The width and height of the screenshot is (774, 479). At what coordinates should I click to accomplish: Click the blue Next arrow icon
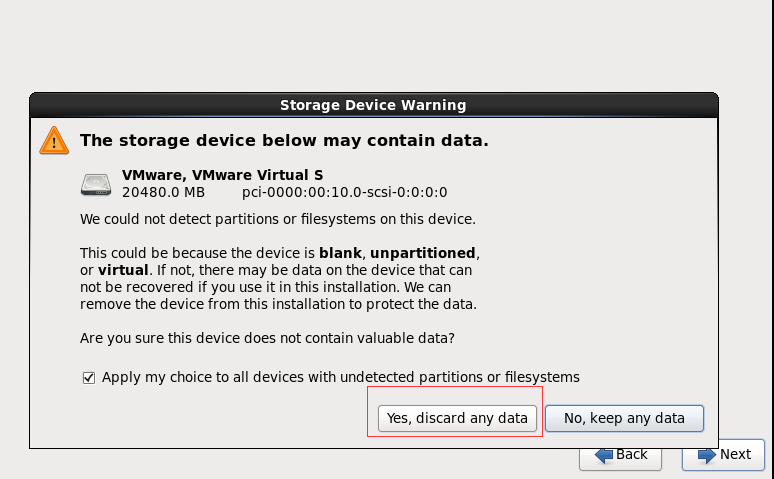tap(707, 455)
